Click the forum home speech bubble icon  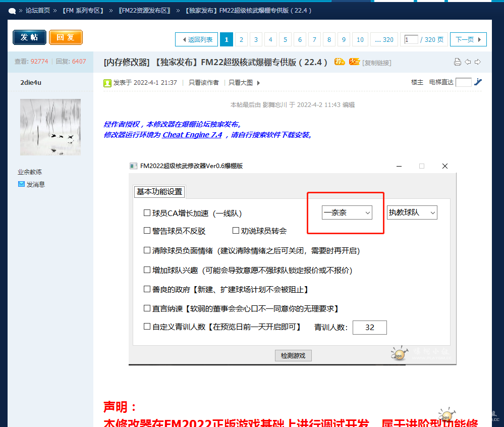12,10
